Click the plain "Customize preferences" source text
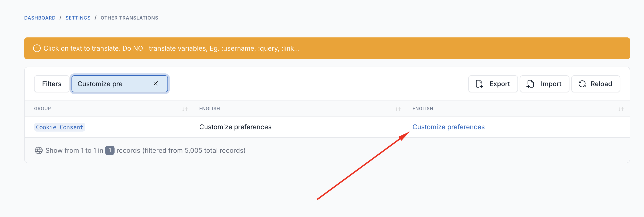 coord(235,127)
